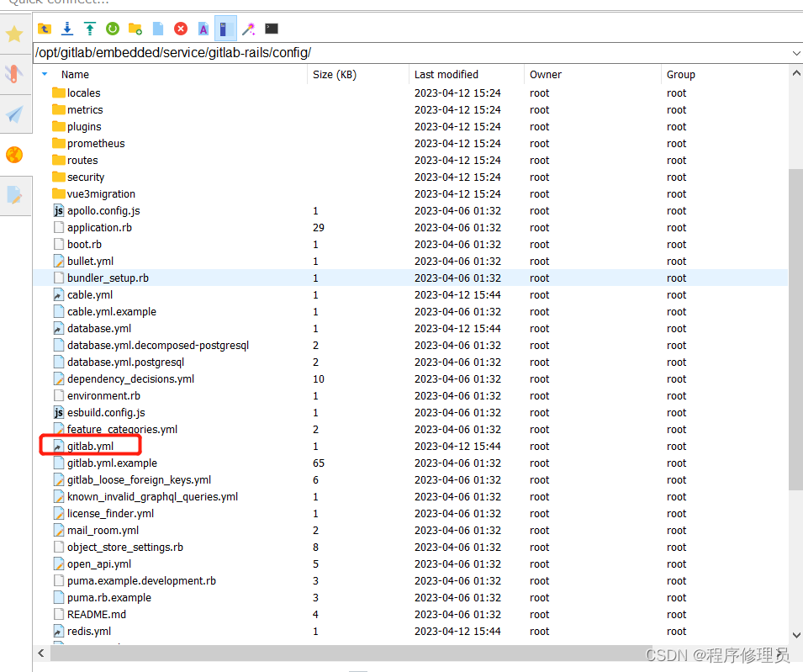The width and height of the screenshot is (803, 672).
Task: Open the path history dropdown arrow
Action: 795,53
